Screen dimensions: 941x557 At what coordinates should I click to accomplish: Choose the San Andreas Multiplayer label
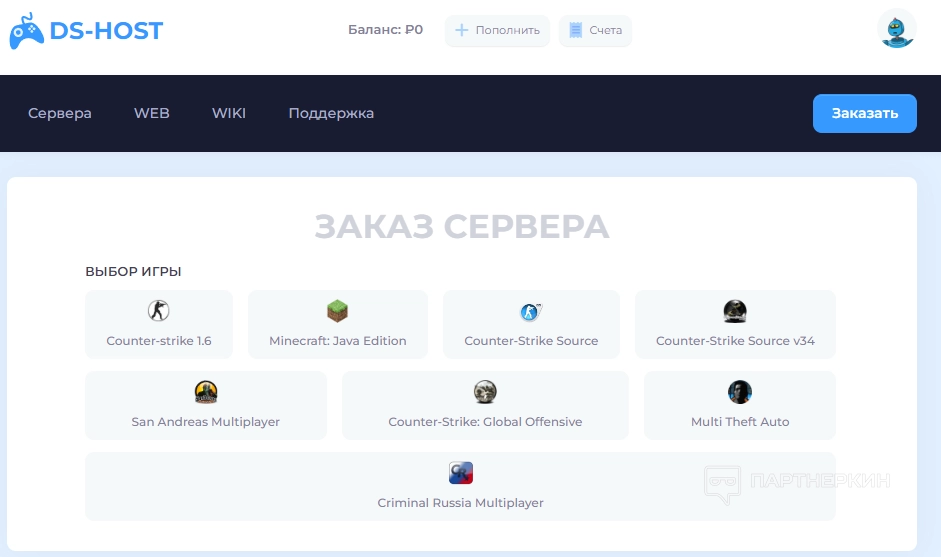(x=206, y=422)
